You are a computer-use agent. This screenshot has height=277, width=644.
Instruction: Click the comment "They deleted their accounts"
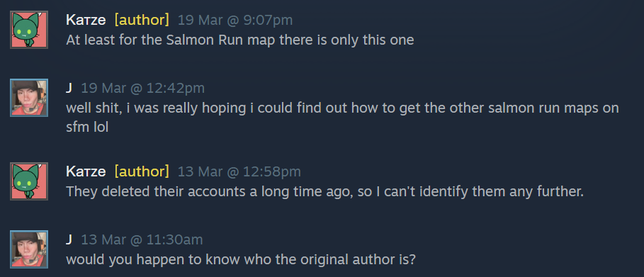tap(324, 191)
